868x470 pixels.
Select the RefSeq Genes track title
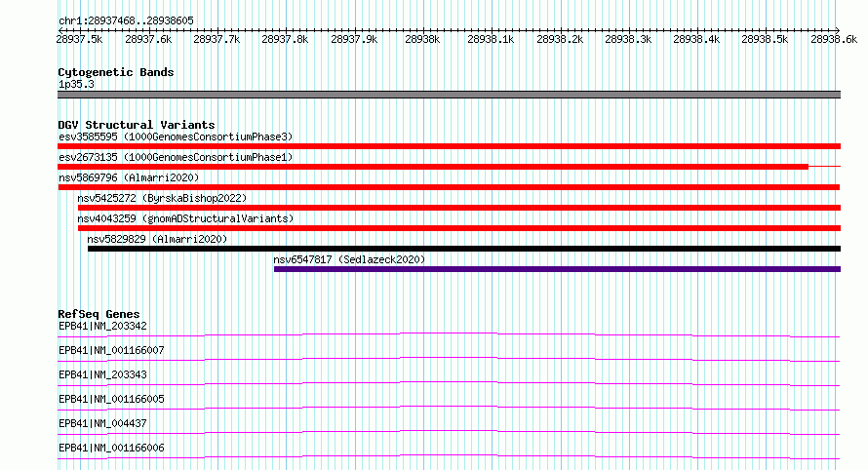(99, 314)
